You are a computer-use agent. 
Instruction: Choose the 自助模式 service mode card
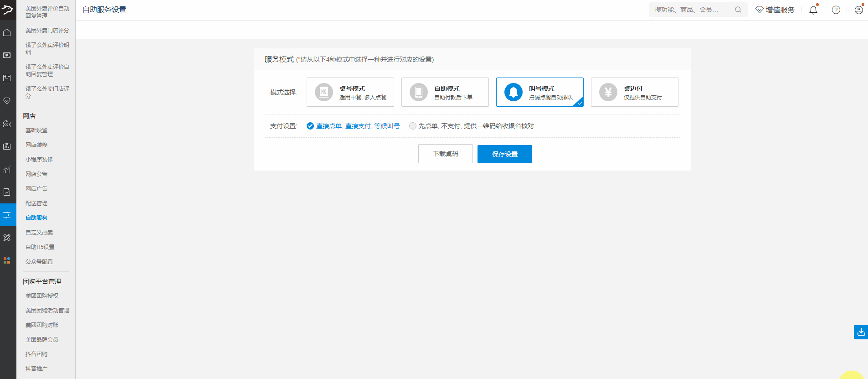coord(445,92)
